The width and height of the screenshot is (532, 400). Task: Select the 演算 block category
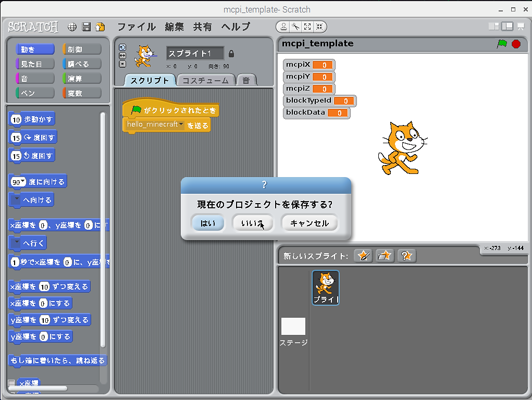coord(82,78)
